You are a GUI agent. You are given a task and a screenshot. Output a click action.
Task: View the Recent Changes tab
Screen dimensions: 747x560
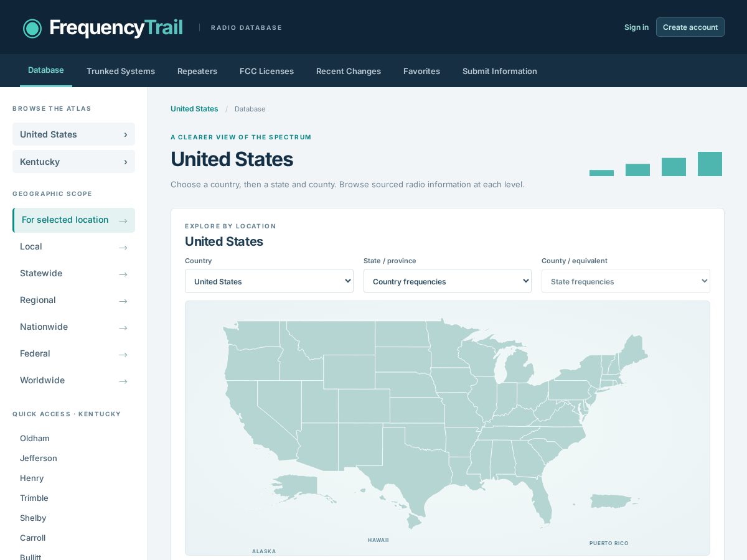click(349, 71)
